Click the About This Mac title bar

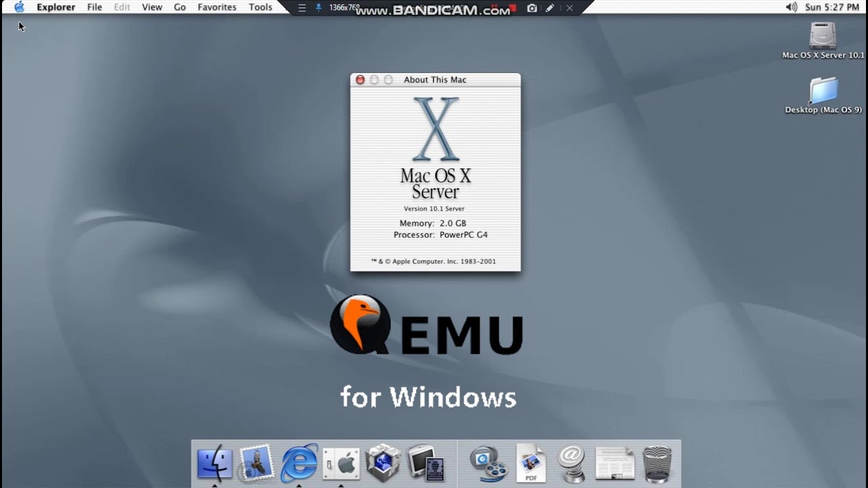tap(435, 79)
